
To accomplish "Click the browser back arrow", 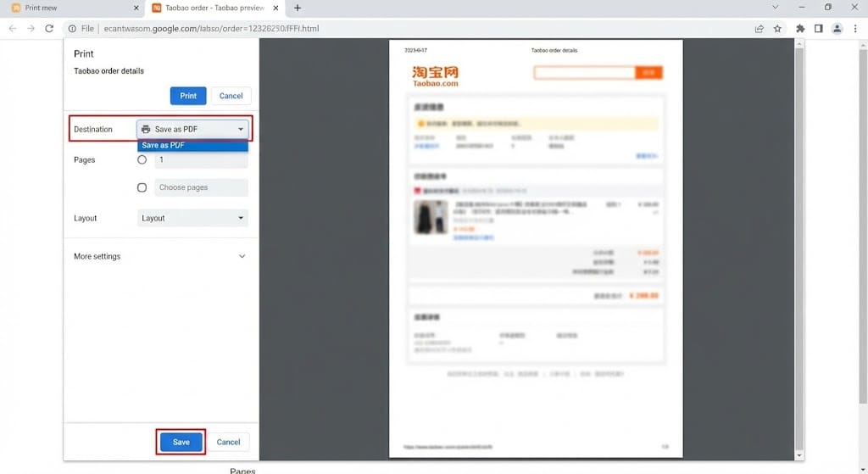I will click(x=12, y=28).
